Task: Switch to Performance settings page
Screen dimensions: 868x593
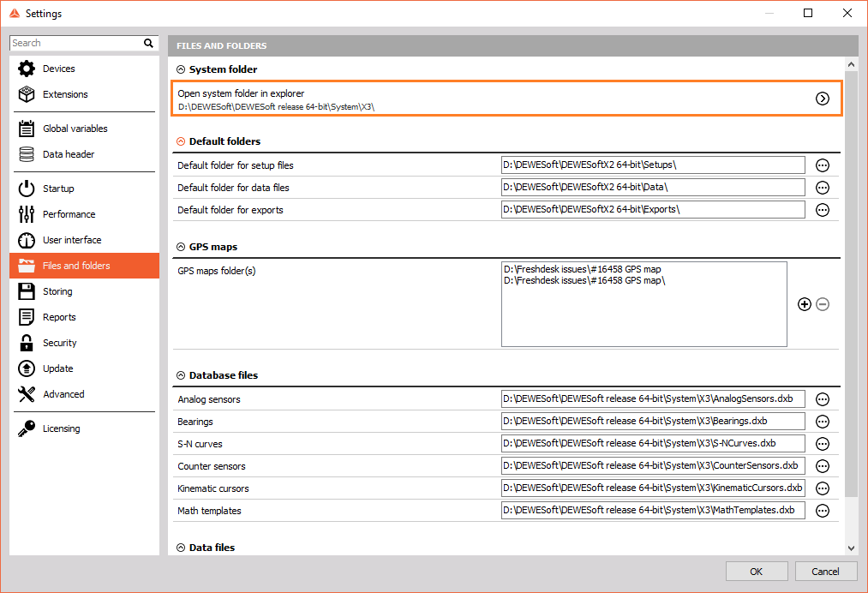Action: point(84,214)
